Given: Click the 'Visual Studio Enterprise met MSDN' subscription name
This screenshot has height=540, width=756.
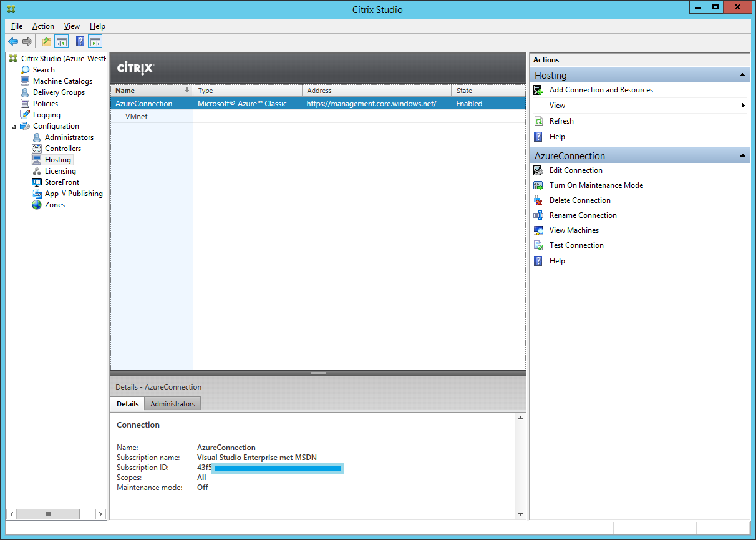Looking at the screenshot, I should [257, 458].
